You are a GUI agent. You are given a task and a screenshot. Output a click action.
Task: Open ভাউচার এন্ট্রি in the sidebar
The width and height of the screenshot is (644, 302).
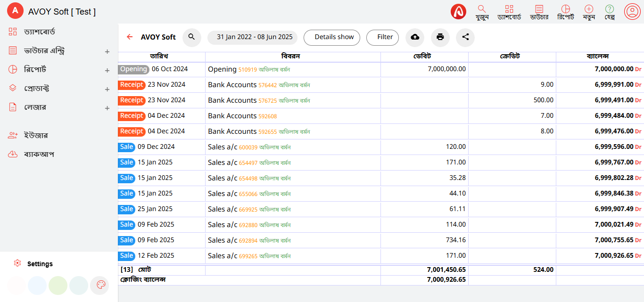pyautogui.click(x=44, y=50)
